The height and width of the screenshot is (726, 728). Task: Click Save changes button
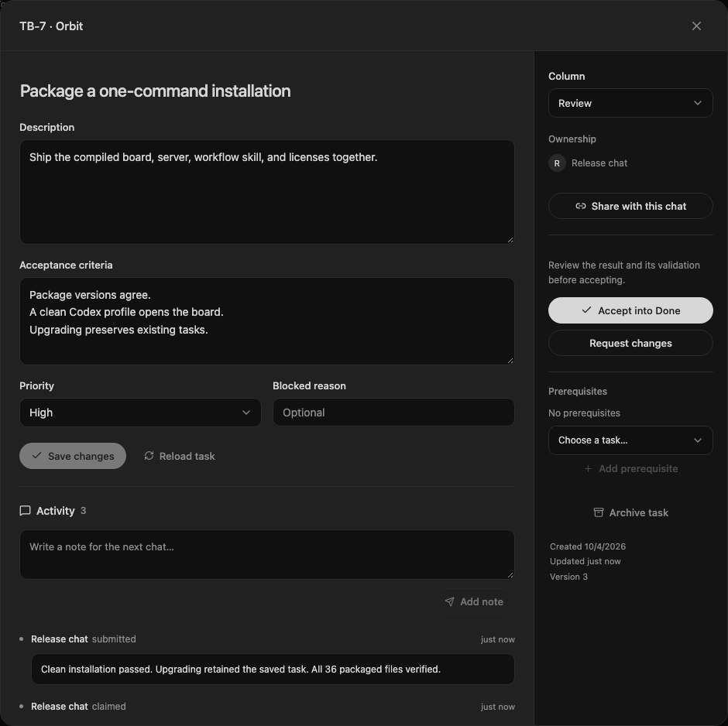pos(73,456)
